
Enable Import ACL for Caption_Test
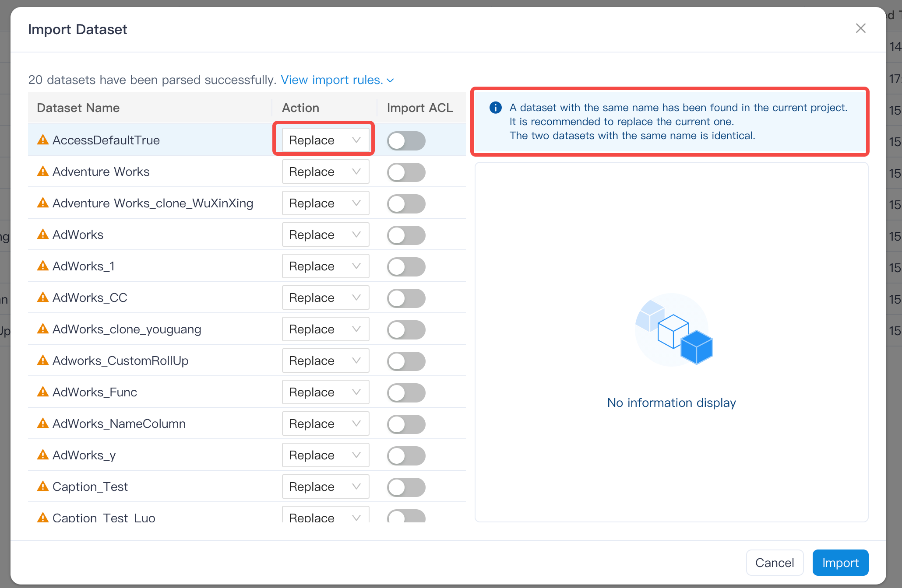pyautogui.click(x=406, y=487)
